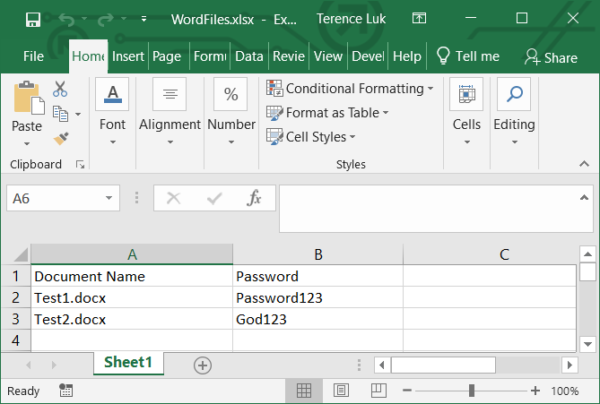Viewport: 600px width, 404px height.
Task: Switch to Page Layout view
Action: [x=341, y=391]
